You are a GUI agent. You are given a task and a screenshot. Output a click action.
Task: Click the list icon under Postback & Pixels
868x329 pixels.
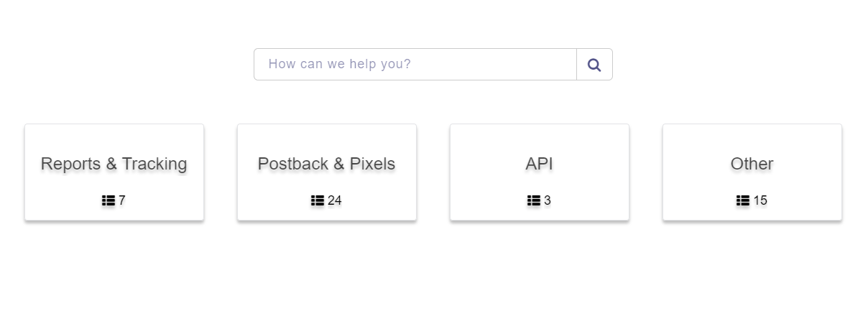point(318,200)
